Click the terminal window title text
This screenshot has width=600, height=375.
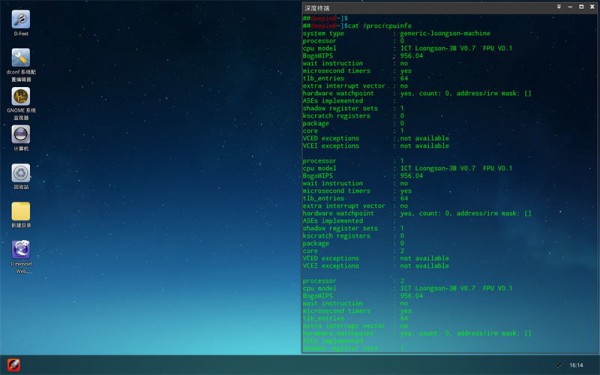tap(317, 8)
